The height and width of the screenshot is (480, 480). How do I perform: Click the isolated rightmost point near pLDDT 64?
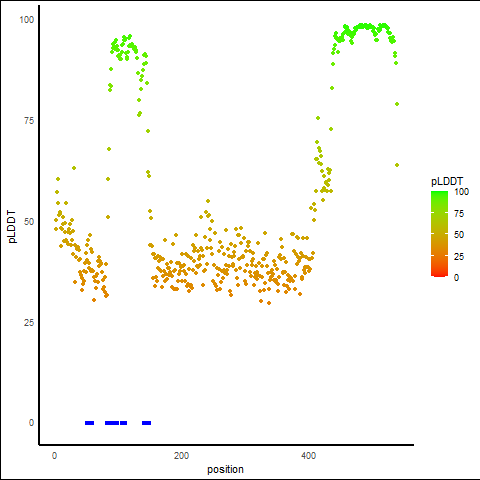397,165
